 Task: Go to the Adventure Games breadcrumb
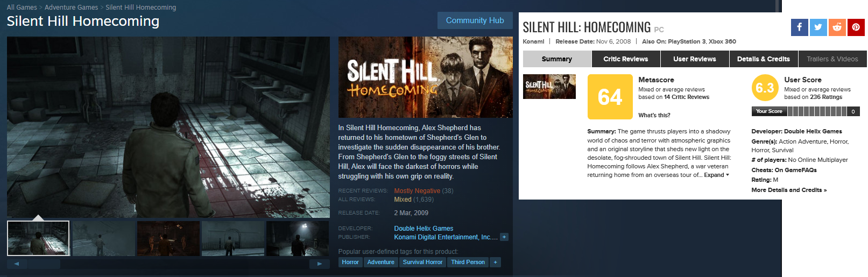(x=71, y=8)
